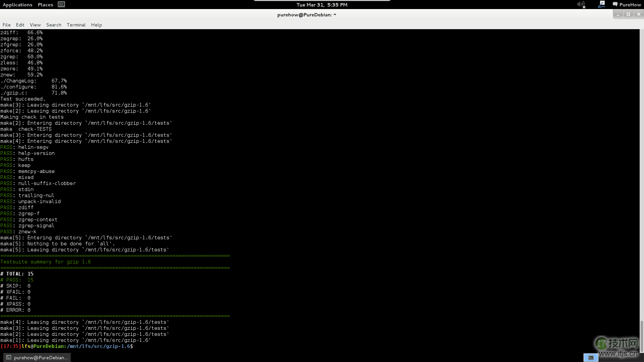
Task: Open the File menu
Action: pos(6,25)
